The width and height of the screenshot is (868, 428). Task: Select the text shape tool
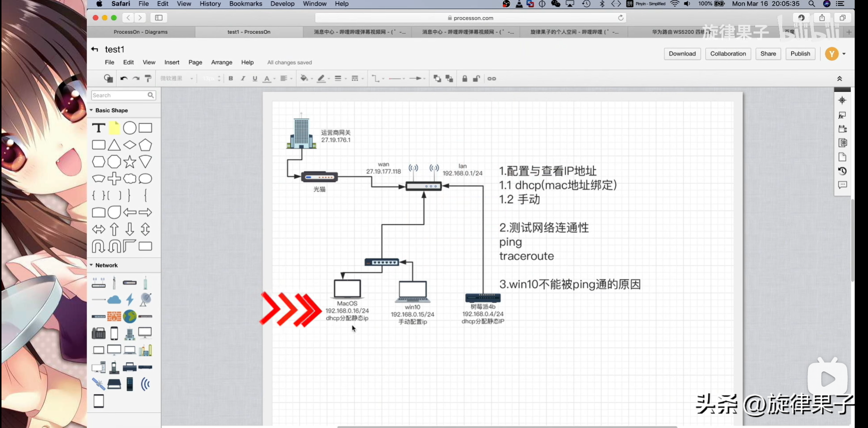click(98, 128)
